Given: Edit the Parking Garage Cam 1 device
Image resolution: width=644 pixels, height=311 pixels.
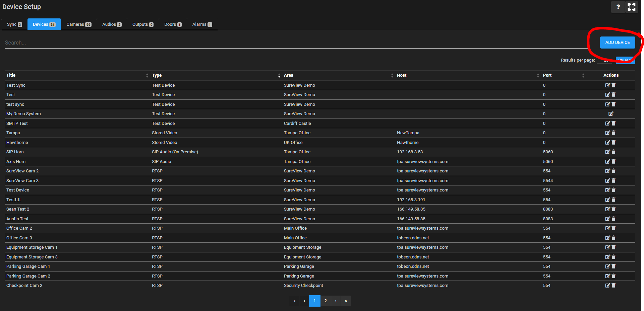Looking at the screenshot, I should (607, 266).
